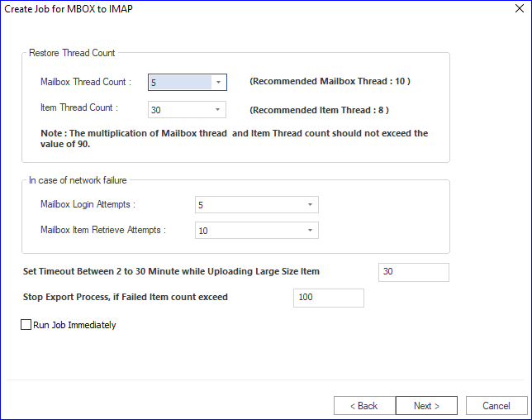Click the Failed Item count input field

tap(329, 298)
